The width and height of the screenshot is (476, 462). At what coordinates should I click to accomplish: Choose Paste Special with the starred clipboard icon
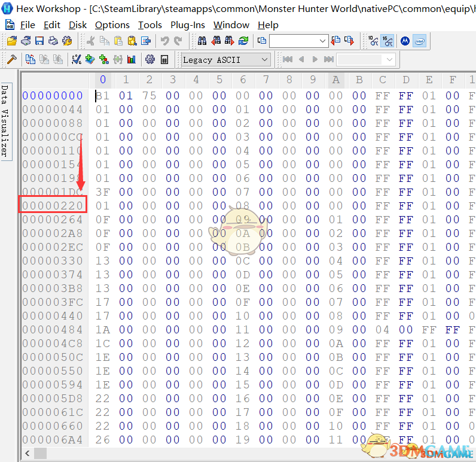coord(132,41)
